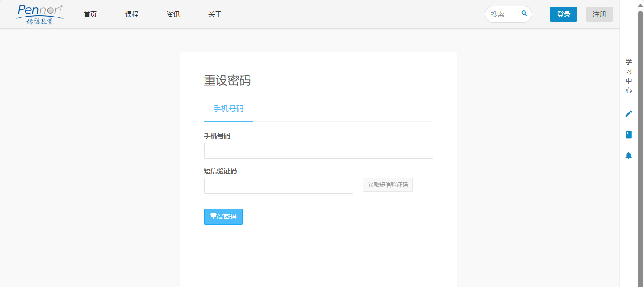Click the vertical scrollbar thumb
The image size is (644, 287).
point(640,142)
